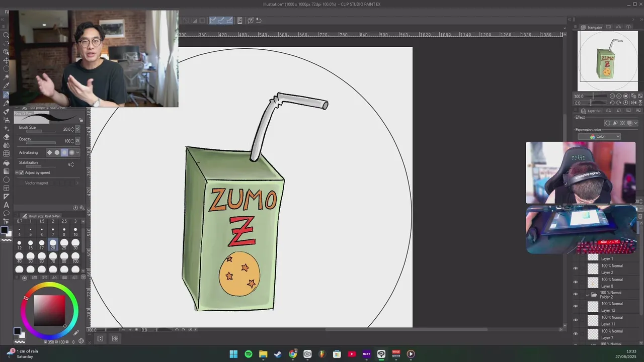The image size is (644, 362).
Task: Toggle first snap icon in command bar
Action: 213,21
